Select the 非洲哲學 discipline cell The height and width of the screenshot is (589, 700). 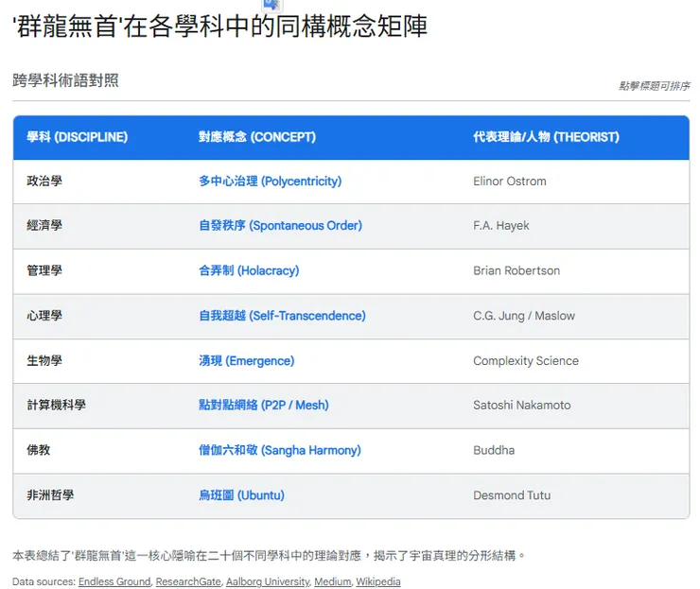click(x=50, y=494)
